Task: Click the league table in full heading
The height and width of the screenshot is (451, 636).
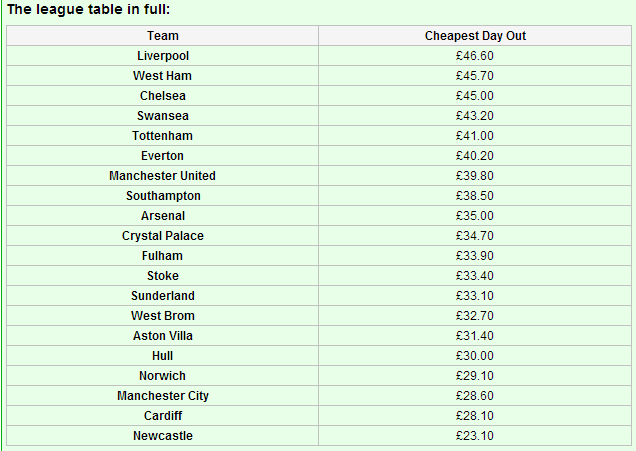Action: click(x=88, y=9)
